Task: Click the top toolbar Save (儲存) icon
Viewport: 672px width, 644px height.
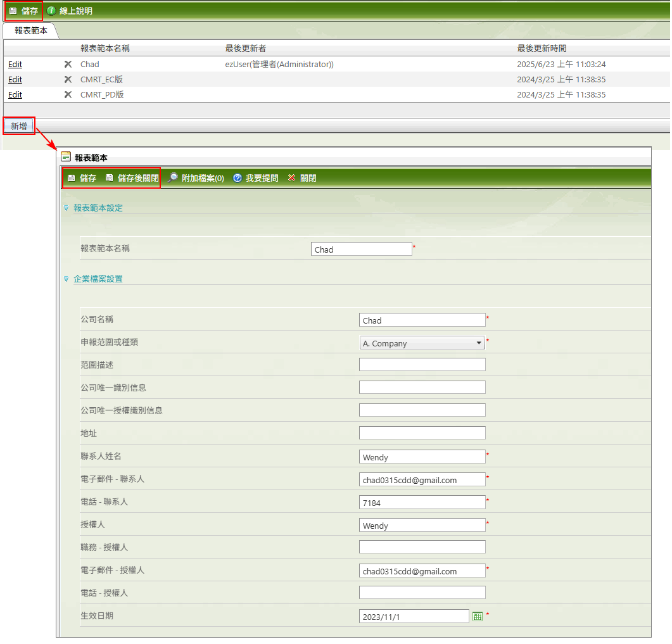Action: pos(13,11)
